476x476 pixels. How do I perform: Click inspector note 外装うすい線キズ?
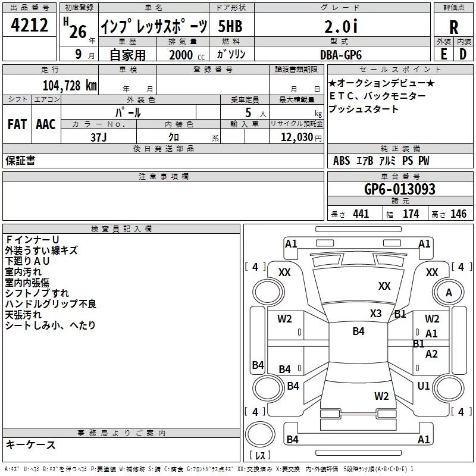[x=41, y=250]
